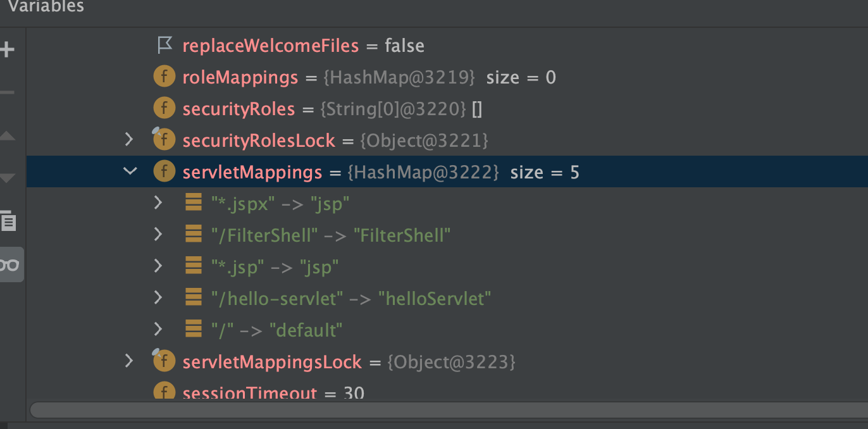Expand the "/" -> "default" entry

(158, 330)
